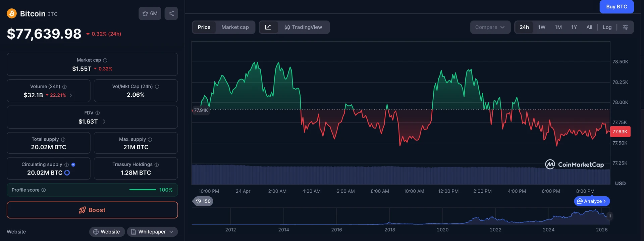Select the 1W time range
Screen dimensions: 644x241
542,27
